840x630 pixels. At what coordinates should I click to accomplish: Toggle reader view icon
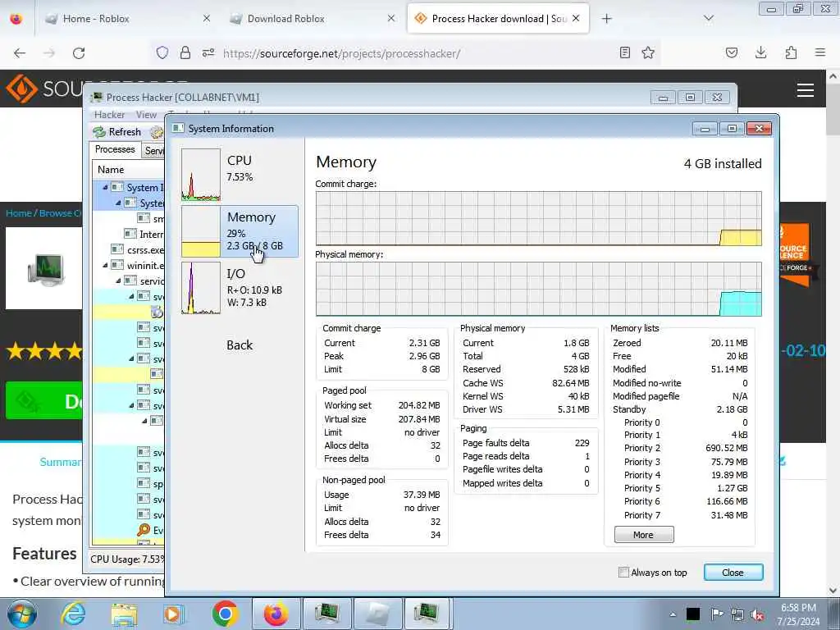pyautogui.click(x=624, y=52)
